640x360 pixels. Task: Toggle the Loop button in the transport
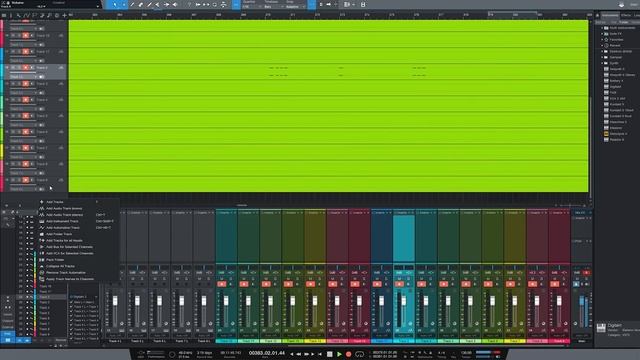click(359, 354)
